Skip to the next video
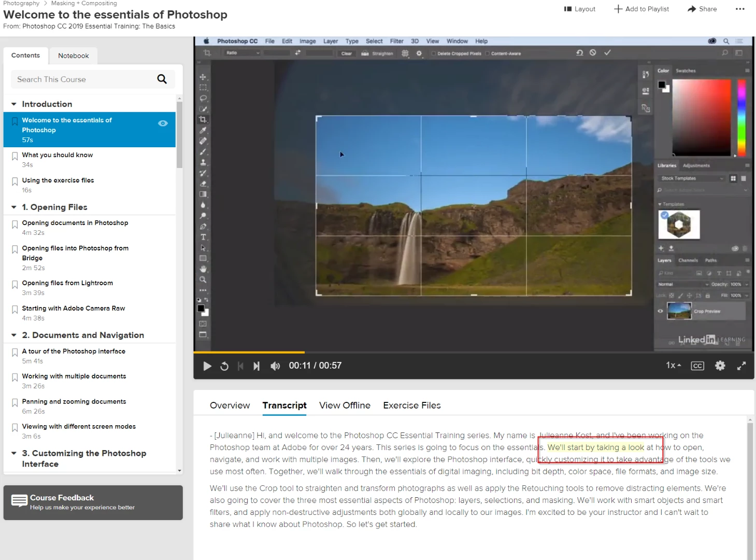This screenshot has height=560, width=756. pos(256,366)
